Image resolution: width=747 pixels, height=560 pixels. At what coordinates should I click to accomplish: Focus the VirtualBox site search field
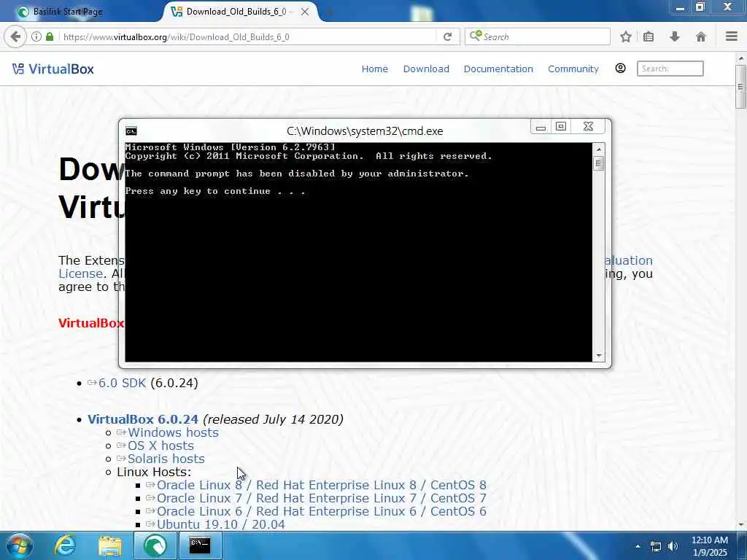670,69
